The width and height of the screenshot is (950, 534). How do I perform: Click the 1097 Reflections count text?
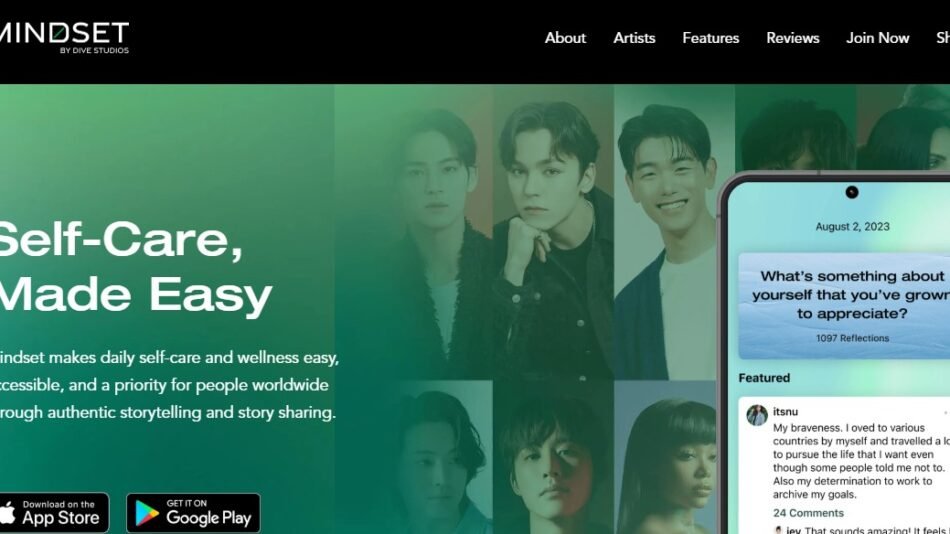pos(852,338)
